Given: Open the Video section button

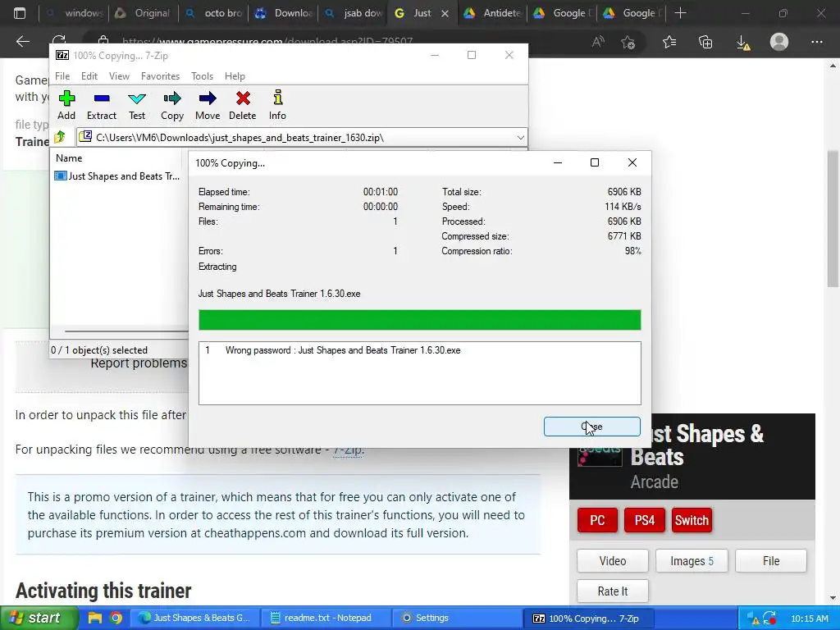Looking at the screenshot, I should click(x=612, y=561).
